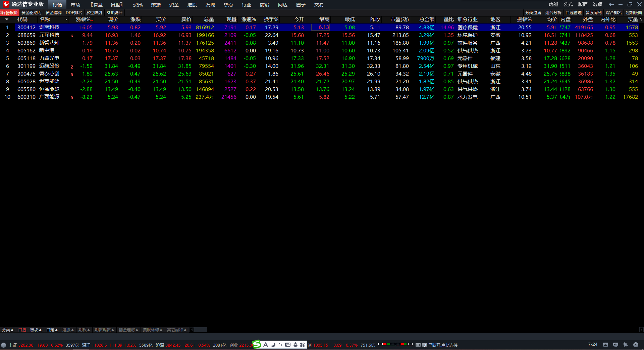
Task: Expand the 自定 bottom tab menu
Action: coord(52,330)
